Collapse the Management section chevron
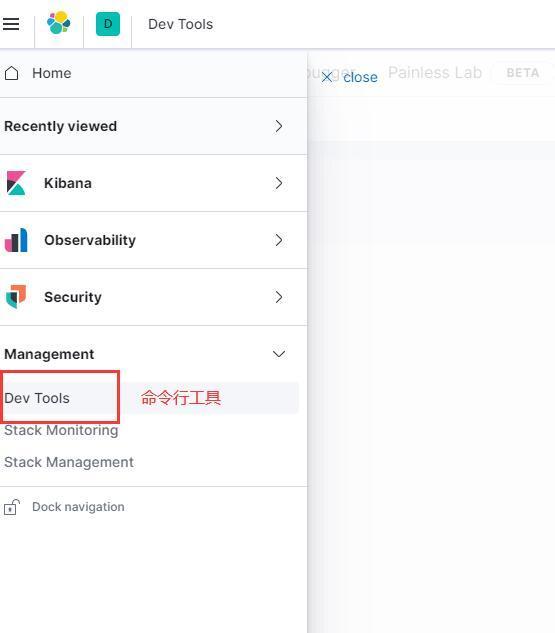 point(279,354)
